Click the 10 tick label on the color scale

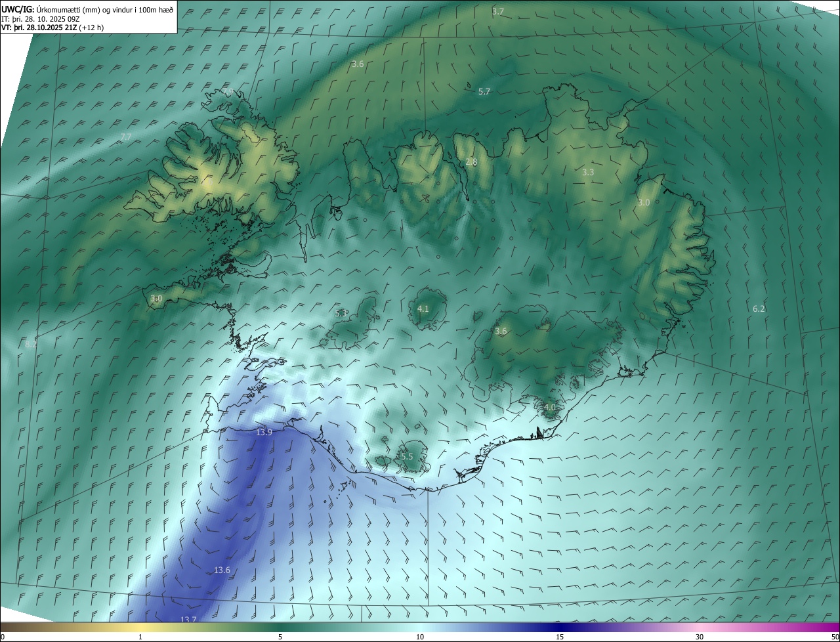click(420, 637)
